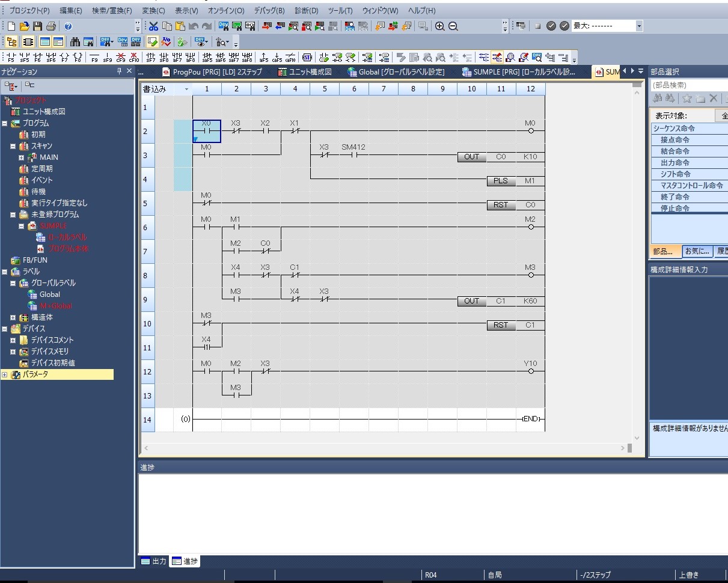The height and width of the screenshot is (583, 728).
Task: Click in the 部品検索 search field
Action: (x=689, y=85)
